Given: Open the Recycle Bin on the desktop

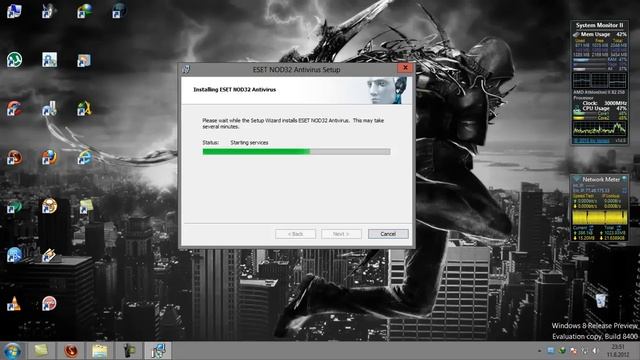Looking at the screenshot, I should (x=600, y=300).
